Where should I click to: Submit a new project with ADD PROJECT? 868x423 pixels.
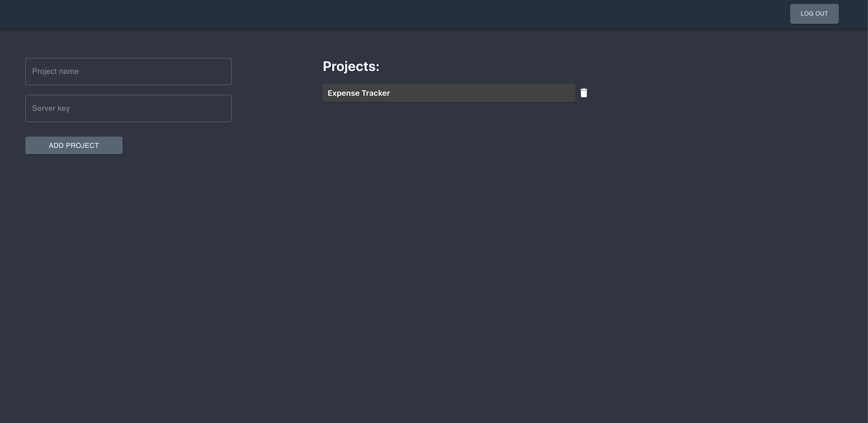point(74,145)
